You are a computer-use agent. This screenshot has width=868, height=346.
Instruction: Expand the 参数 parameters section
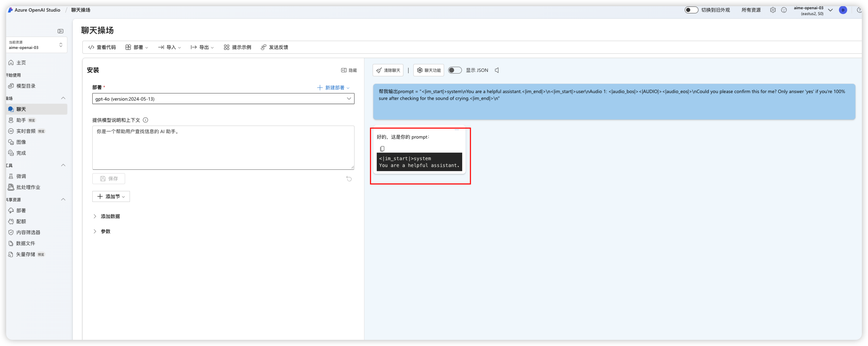102,231
